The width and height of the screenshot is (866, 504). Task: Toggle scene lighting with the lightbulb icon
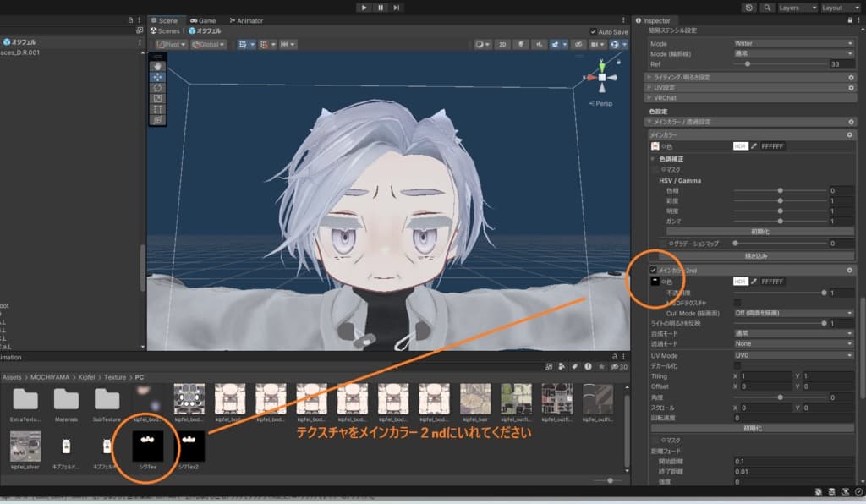[521, 44]
